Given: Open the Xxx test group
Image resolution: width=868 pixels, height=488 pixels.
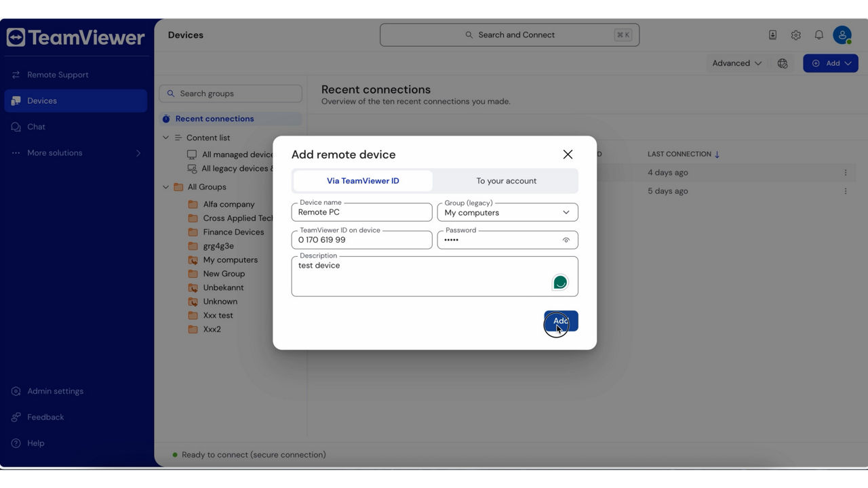Looking at the screenshot, I should pyautogui.click(x=218, y=315).
